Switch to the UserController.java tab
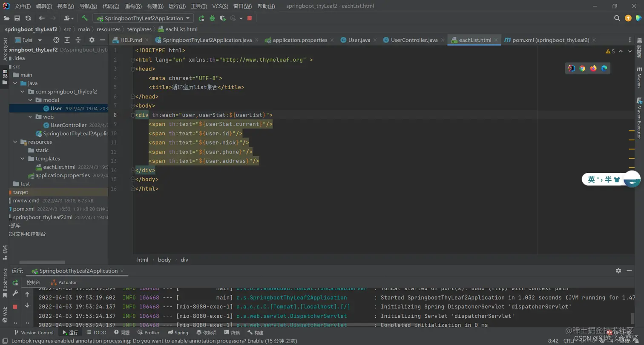This screenshot has height=345, width=644. [410, 40]
